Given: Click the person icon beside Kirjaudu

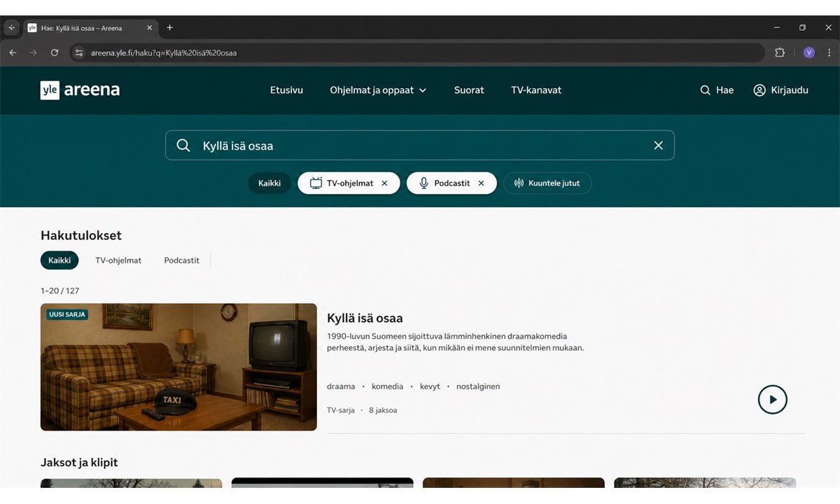Looking at the screenshot, I should coord(759,90).
